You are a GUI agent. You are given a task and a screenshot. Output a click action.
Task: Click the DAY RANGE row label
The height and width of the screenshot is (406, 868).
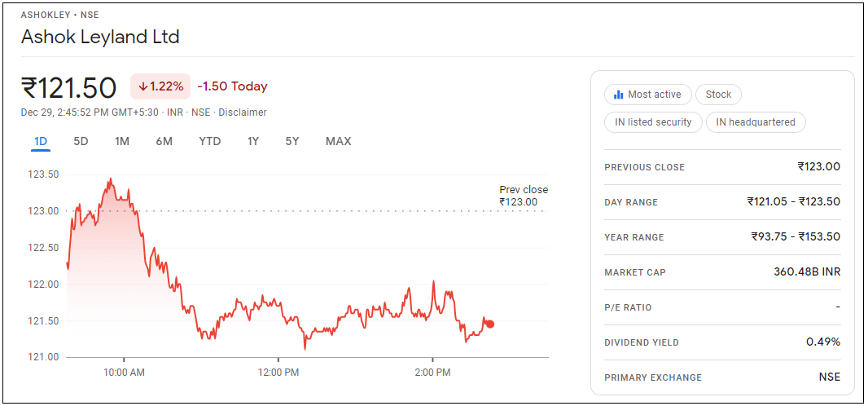coord(631,203)
